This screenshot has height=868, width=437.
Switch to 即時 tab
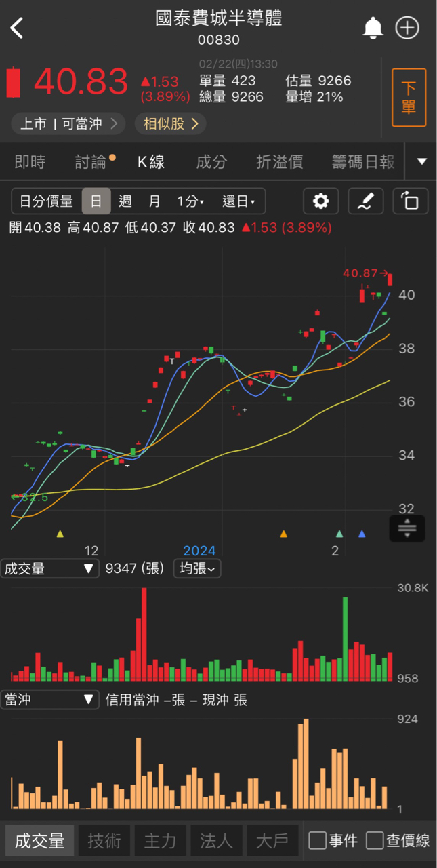click(x=30, y=161)
